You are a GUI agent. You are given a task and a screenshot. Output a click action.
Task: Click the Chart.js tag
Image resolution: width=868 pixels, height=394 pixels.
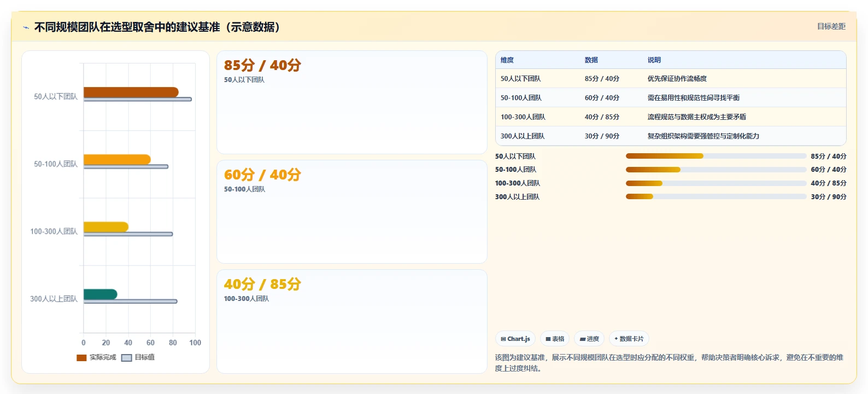point(515,339)
